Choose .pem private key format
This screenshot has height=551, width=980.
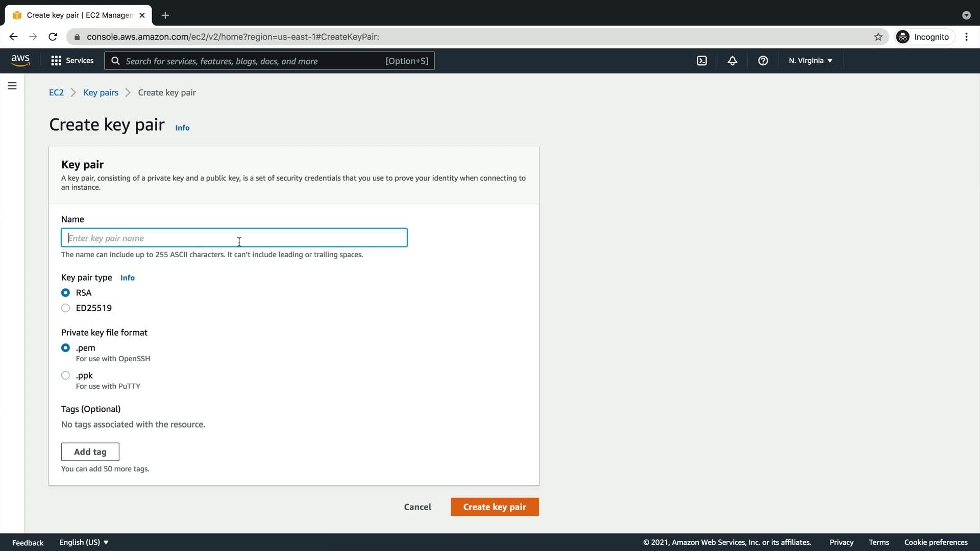(65, 348)
